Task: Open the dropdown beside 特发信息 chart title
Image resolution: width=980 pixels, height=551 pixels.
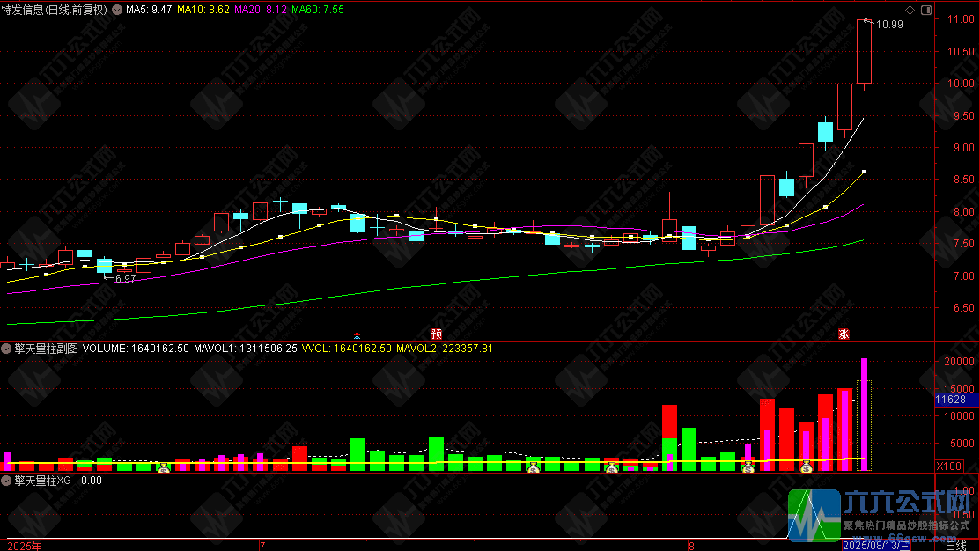Action: [117, 10]
